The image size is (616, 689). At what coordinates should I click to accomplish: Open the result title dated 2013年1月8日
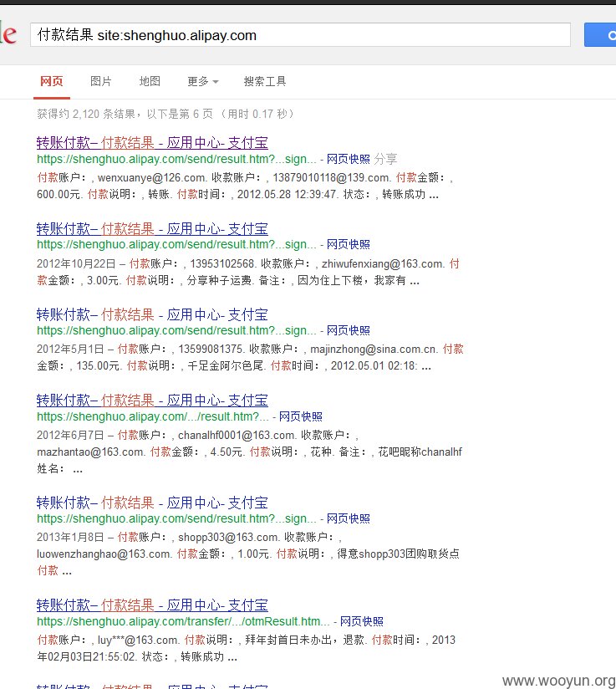pos(152,503)
